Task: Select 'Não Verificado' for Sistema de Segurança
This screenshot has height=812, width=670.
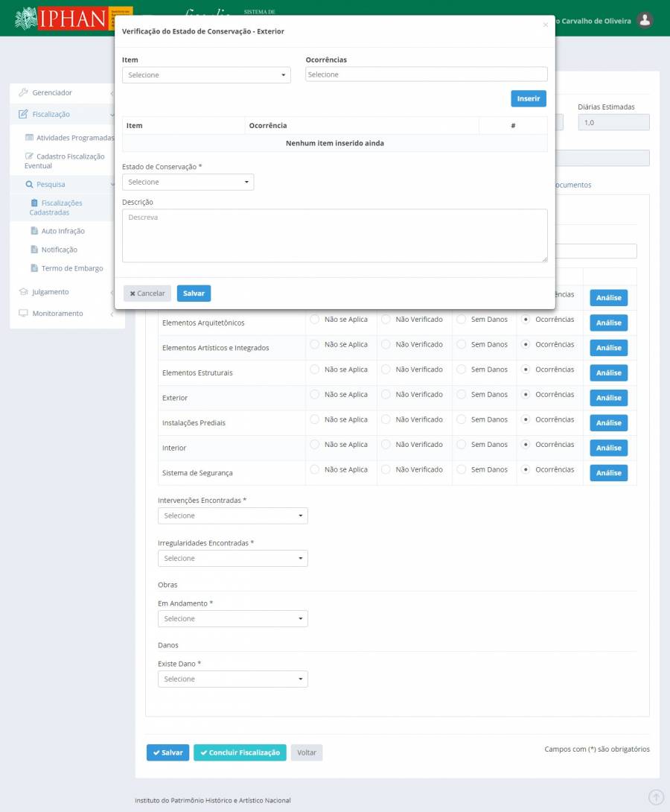Action: pos(386,470)
